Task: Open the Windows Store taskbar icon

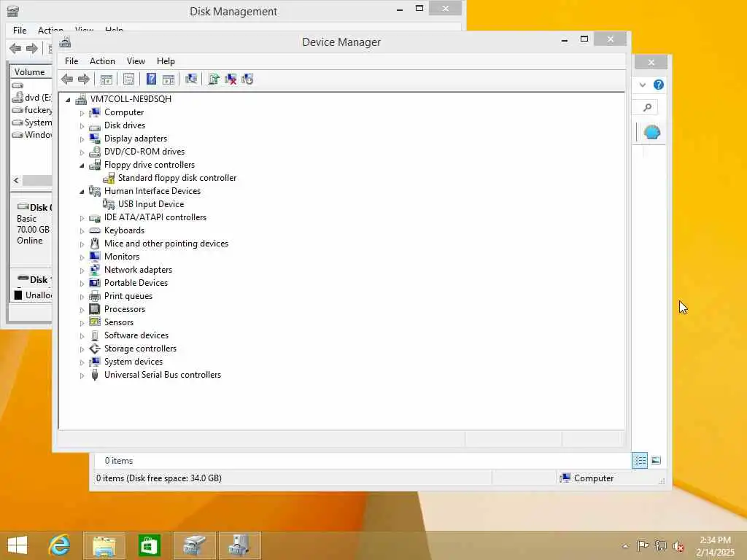Action: [149, 545]
